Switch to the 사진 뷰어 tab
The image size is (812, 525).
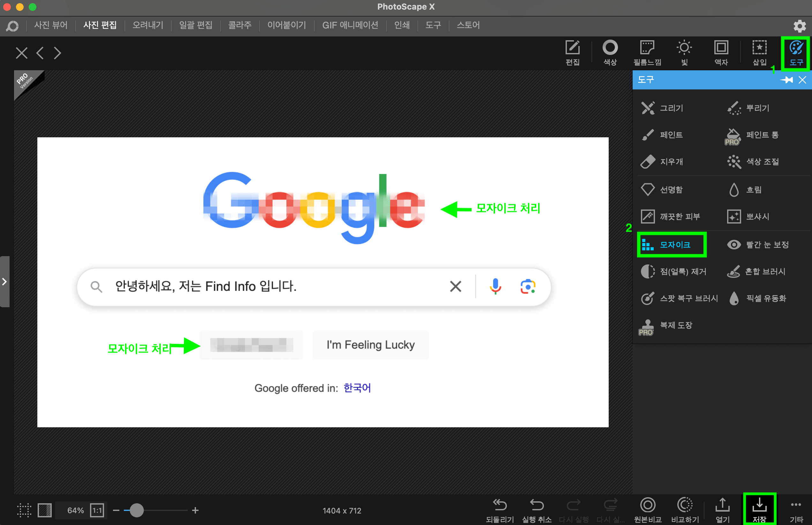pyautogui.click(x=50, y=25)
